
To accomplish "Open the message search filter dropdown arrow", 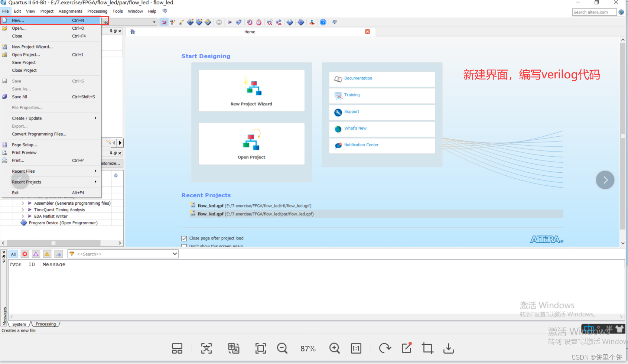I will pyautogui.click(x=175, y=254).
